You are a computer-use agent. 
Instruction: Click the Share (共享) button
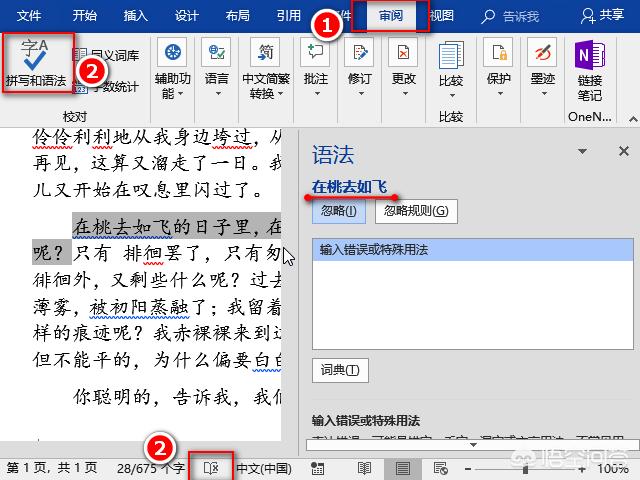pyautogui.click(x=602, y=16)
